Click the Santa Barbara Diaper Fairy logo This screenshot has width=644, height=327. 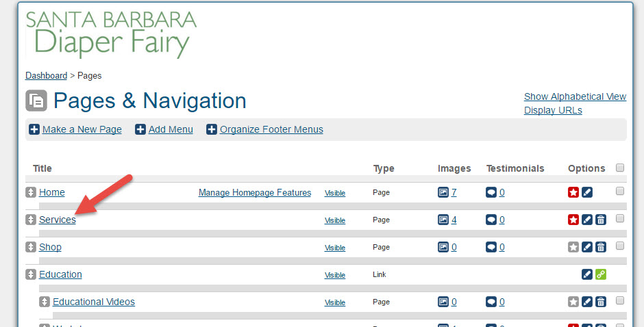tap(111, 34)
